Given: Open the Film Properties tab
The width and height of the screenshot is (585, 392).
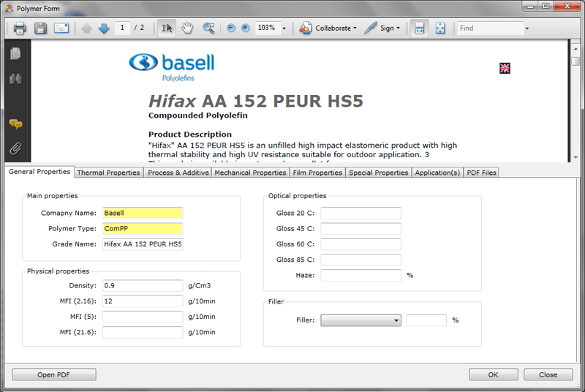Looking at the screenshot, I should (317, 173).
